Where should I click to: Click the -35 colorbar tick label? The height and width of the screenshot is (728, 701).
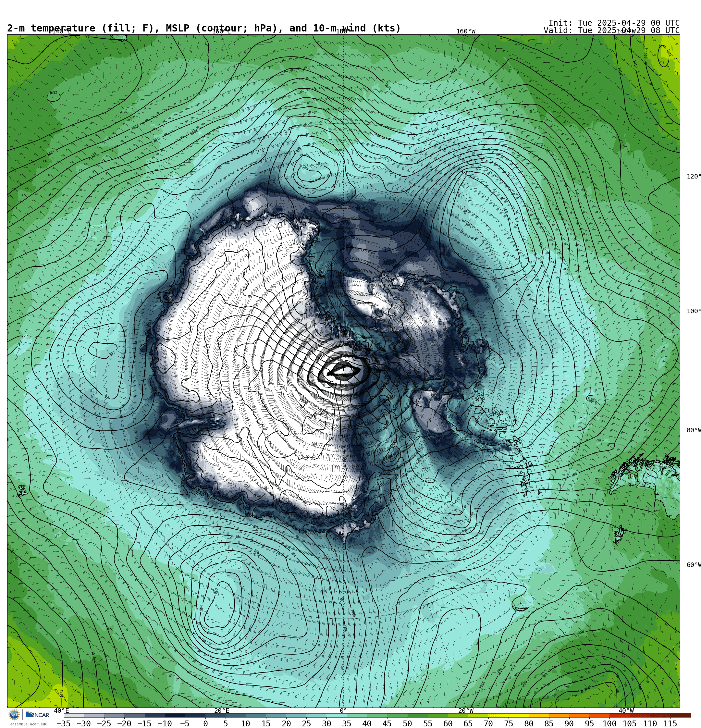64,723
